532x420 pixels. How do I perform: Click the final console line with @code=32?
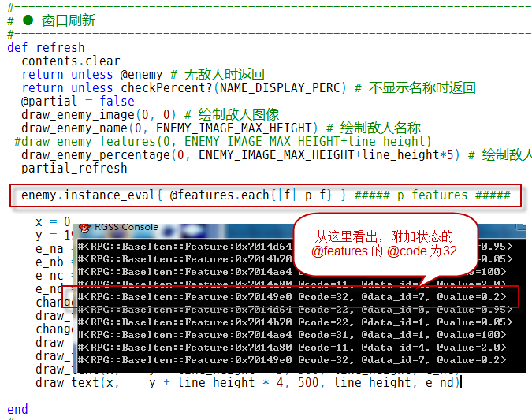(x=292, y=360)
